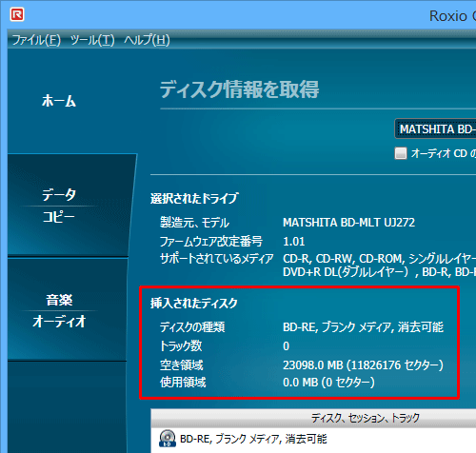
Task: Click the ディスク情報を取得 heading
Action: [x=239, y=89]
